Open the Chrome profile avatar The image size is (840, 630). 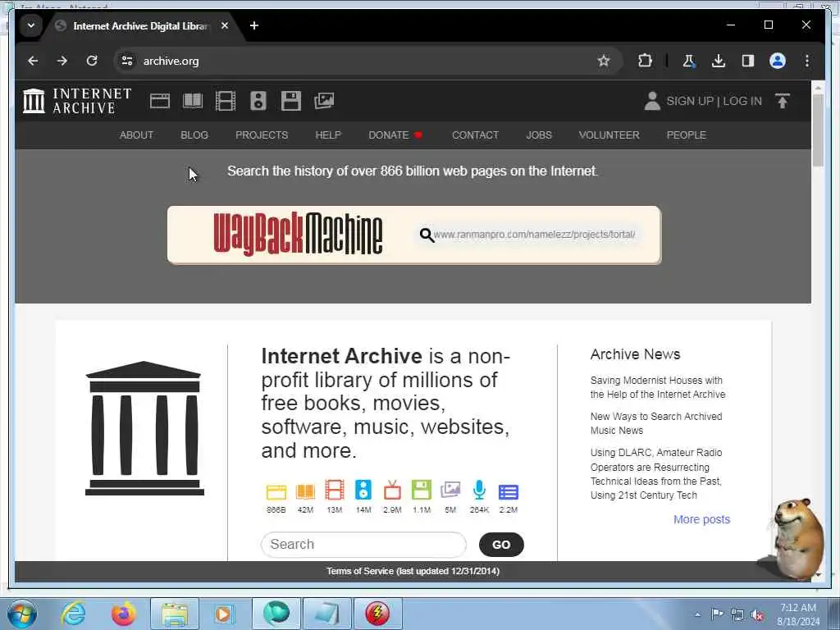coord(778,61)
